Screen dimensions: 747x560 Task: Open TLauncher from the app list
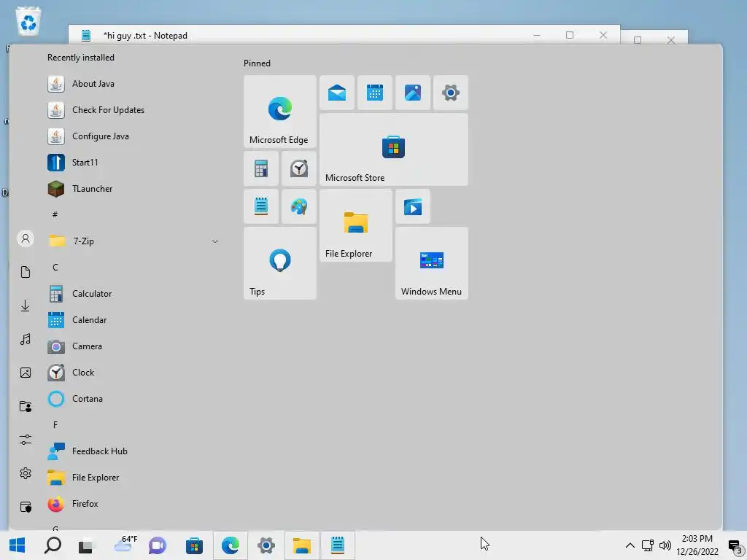click(133, 189)
